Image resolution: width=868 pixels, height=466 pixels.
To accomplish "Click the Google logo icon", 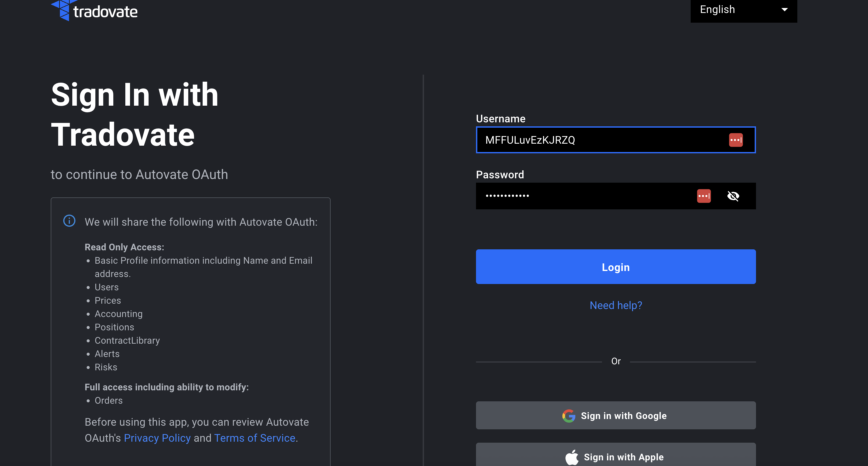I will coord(568,416).
